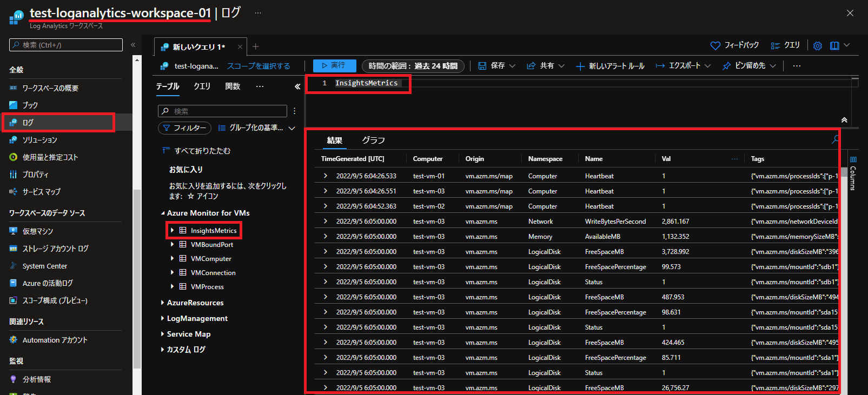Switch to the 関数 (functions) tab
868x395 pixels.
click(x=233, y=86)
